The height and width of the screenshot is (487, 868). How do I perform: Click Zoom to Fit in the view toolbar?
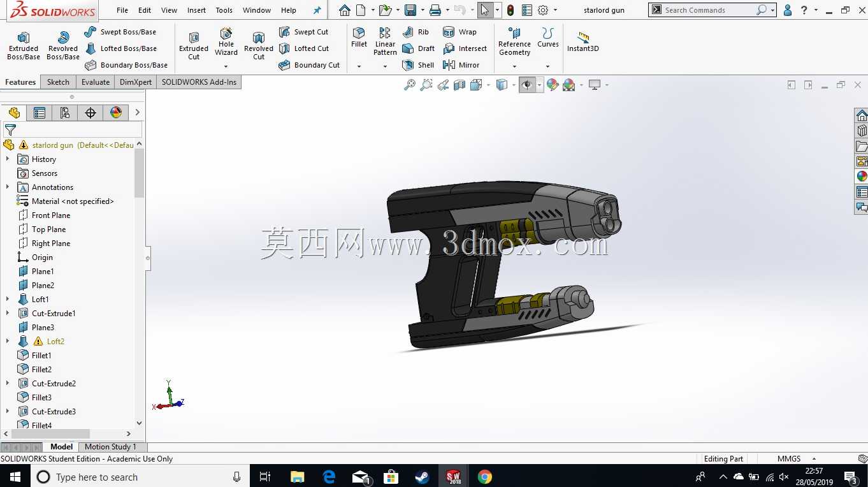[410, 85]
